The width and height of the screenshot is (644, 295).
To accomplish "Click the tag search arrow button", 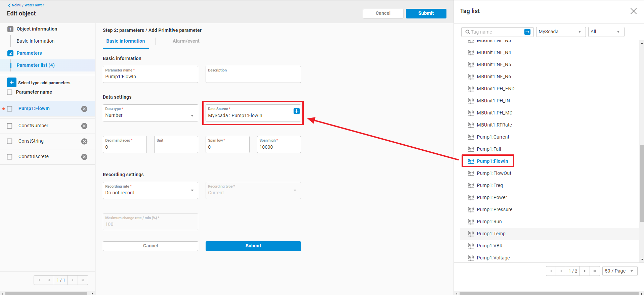I will (x=527, y=32).
